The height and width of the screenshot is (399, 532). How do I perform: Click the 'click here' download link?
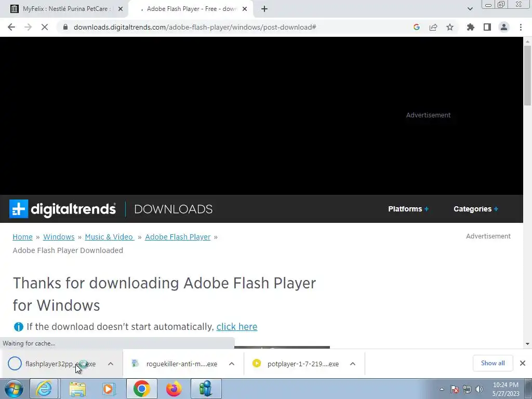coord(237,327)
